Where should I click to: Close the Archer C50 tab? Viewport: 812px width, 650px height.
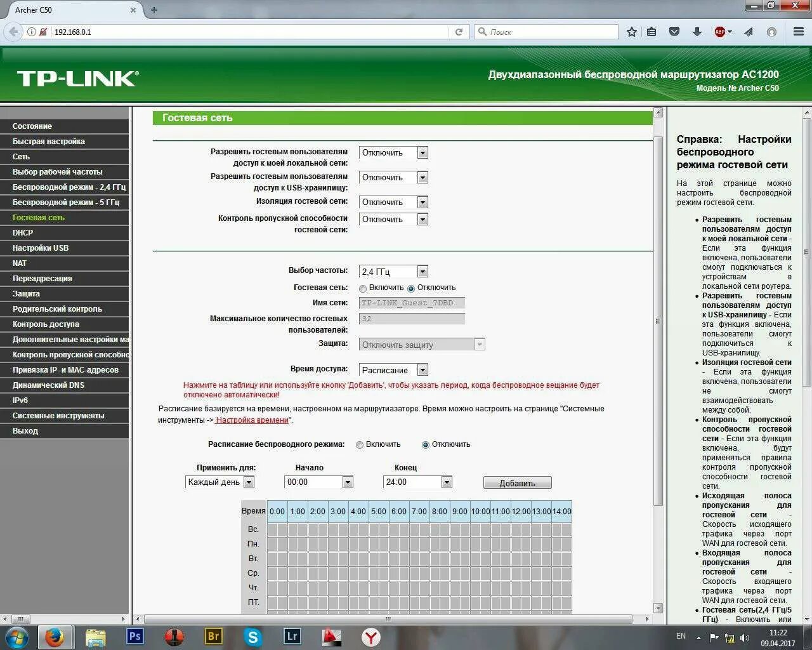tap(133, 10)
